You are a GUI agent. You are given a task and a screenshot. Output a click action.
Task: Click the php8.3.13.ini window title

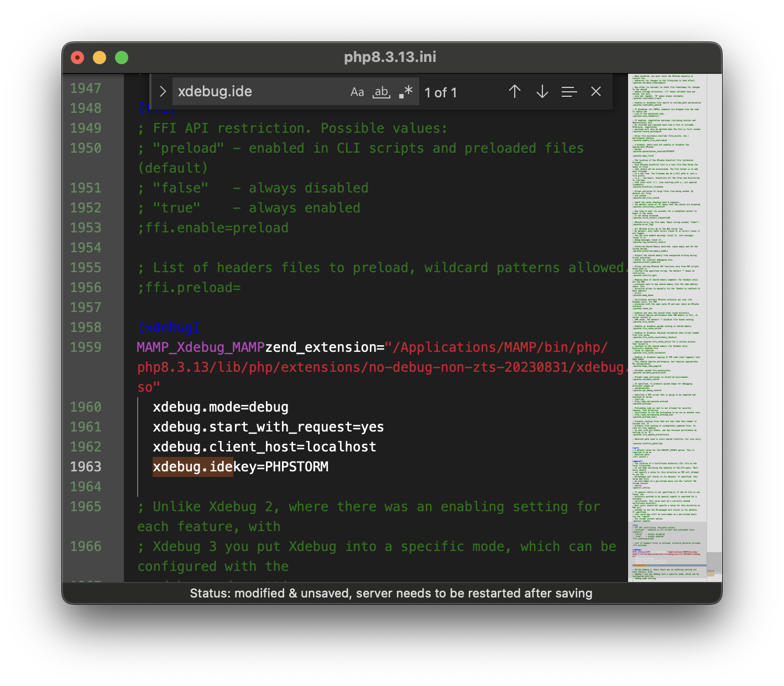390,57
